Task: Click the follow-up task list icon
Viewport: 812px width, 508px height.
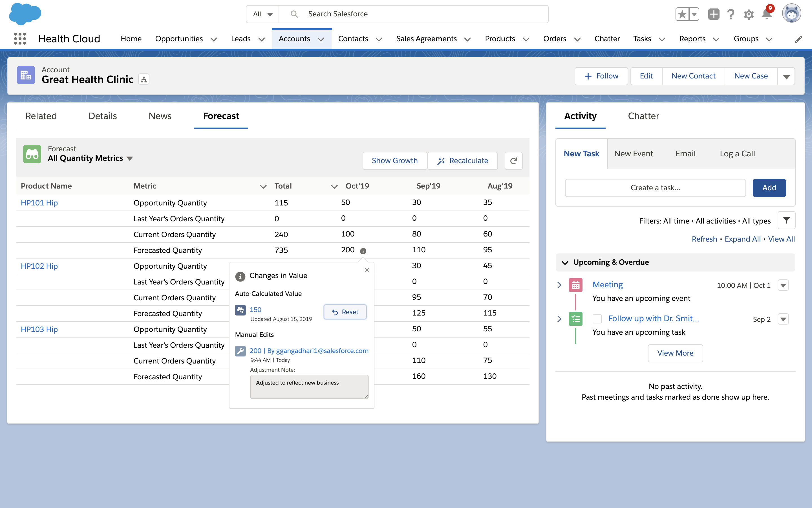Action: pos(575,319)
